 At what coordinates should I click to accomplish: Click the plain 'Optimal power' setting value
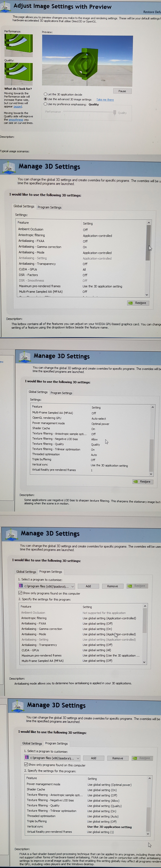[100, 424]
